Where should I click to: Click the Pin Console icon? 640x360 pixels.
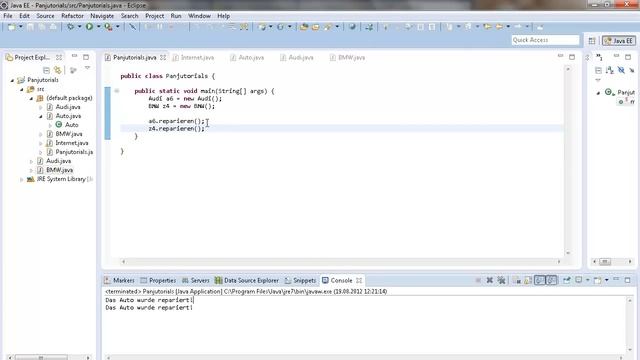coord(567,280)
